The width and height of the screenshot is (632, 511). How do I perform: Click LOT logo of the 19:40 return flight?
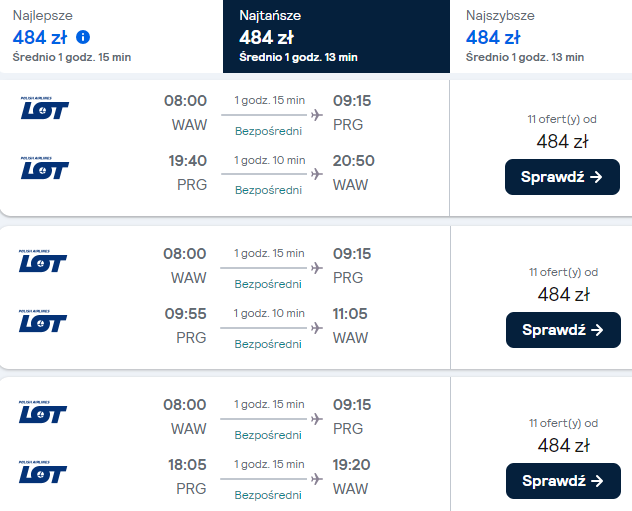tap(43, 170)
